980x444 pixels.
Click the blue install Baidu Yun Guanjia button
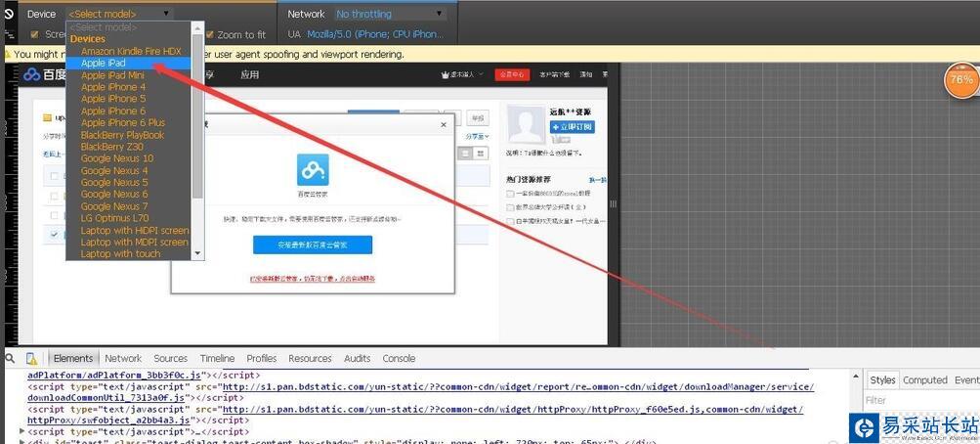313,245
